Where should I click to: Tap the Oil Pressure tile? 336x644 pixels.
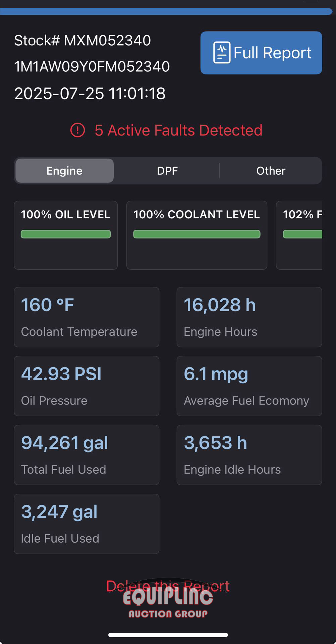click(x=86, y=386)
